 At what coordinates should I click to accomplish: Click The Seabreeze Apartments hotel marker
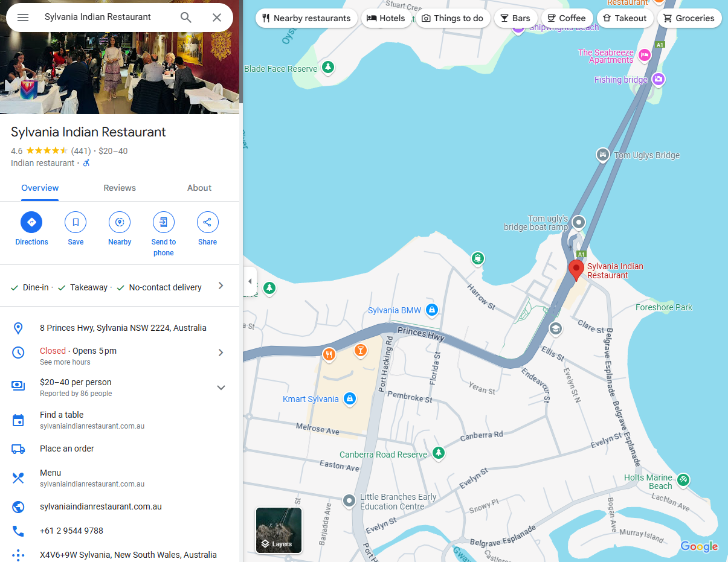pos(645,55)
